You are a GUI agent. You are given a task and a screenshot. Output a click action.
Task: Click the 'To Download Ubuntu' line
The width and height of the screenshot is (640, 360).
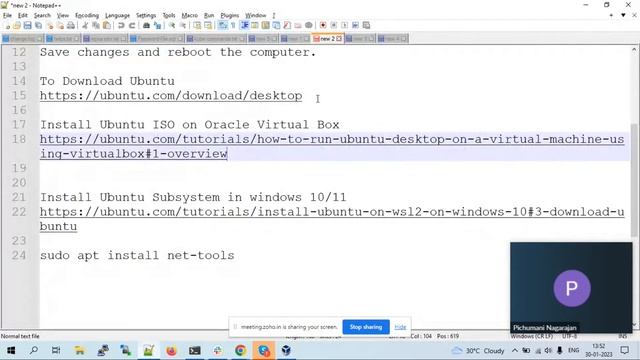(107, 81)
